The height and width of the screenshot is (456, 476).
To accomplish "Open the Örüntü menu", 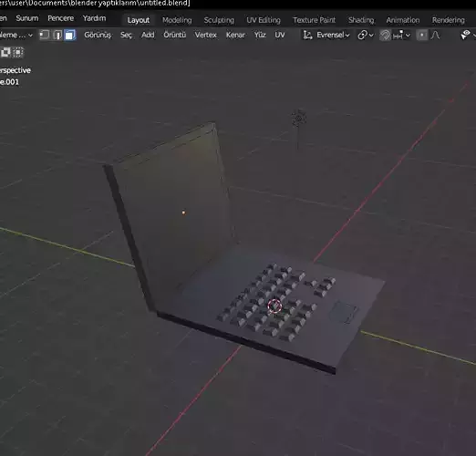I will pyautogui.click(x=174, y=35).
